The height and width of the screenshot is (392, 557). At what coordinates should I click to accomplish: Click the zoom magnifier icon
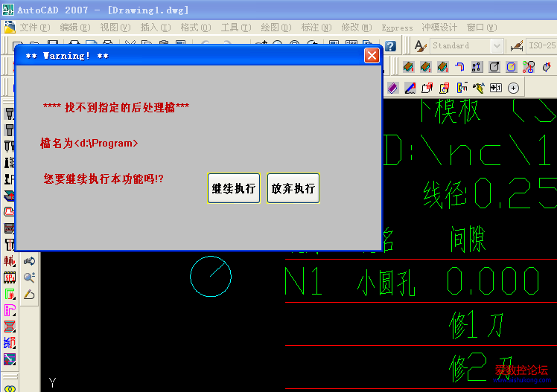29,277
